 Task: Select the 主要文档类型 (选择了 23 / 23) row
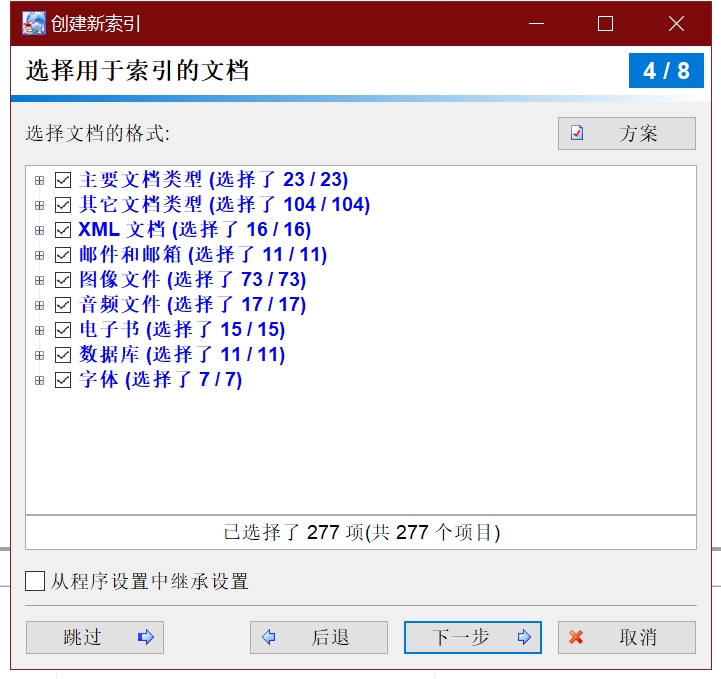pos(213,180)
